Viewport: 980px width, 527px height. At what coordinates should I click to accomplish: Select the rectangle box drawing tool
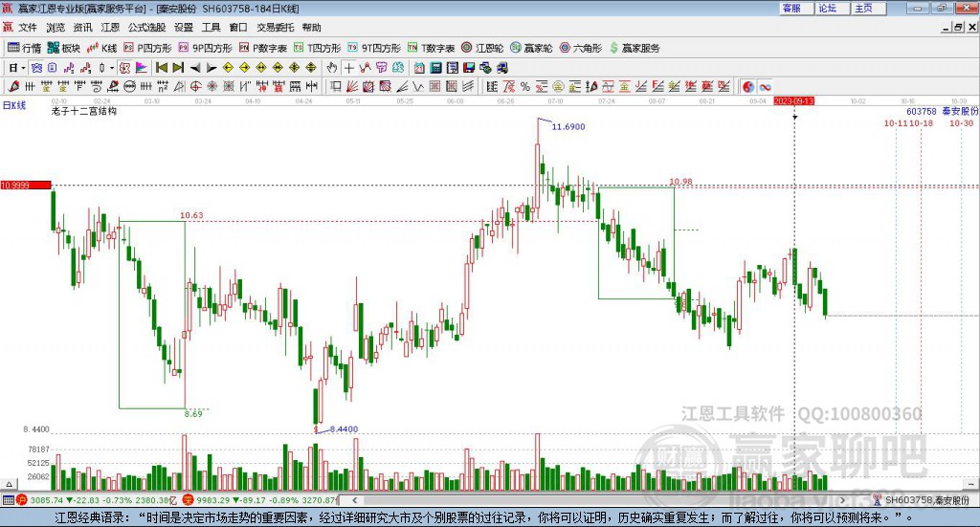(336, 86)
